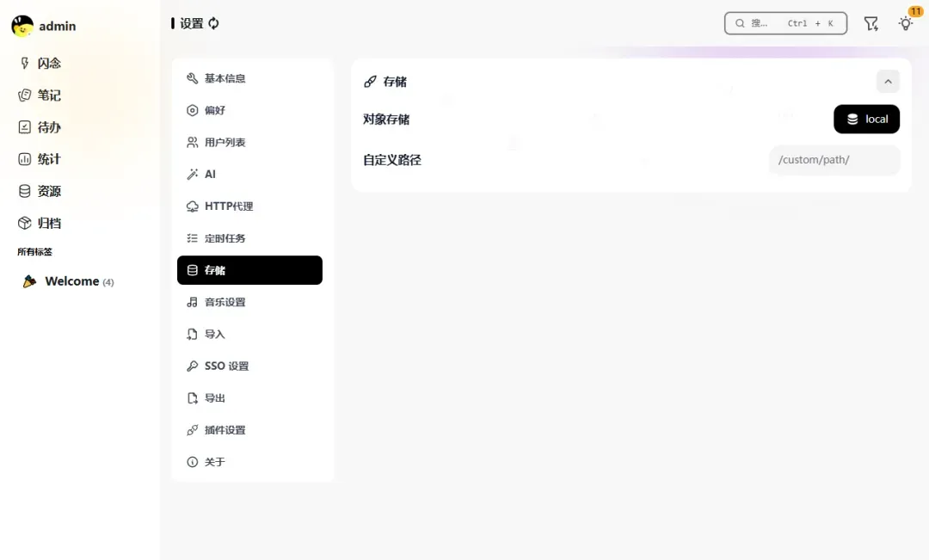Open 插件设置 tab

click(x=249, y=430)
